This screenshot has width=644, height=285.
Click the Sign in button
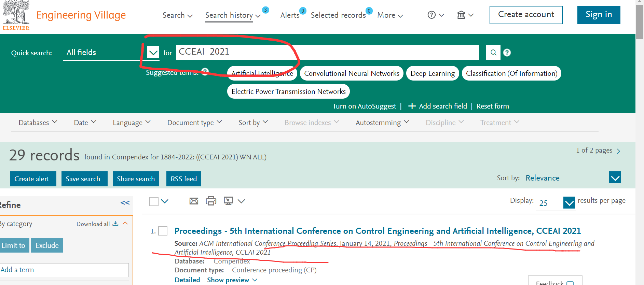pos(599,15)
